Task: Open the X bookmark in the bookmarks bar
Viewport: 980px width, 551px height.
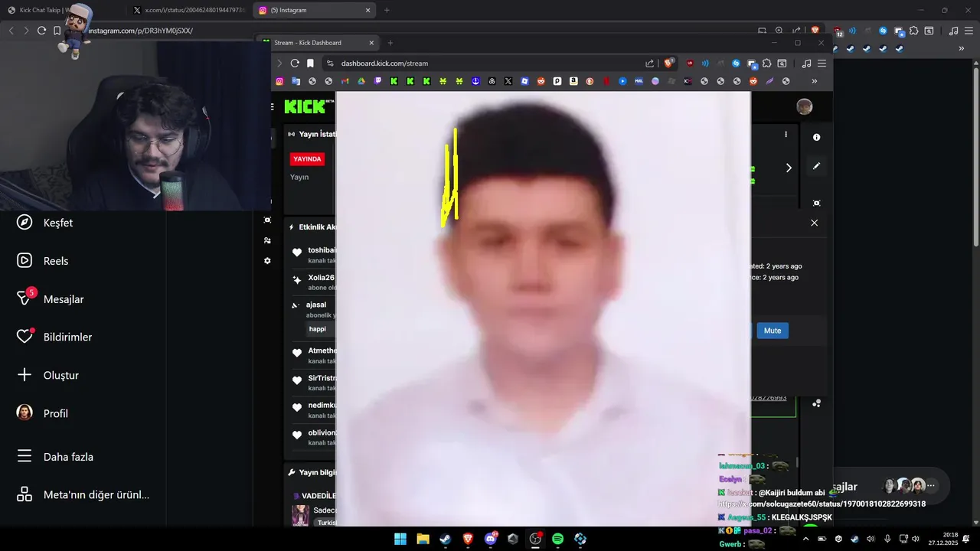Action: pyautogui.click(x=508, y=81)
